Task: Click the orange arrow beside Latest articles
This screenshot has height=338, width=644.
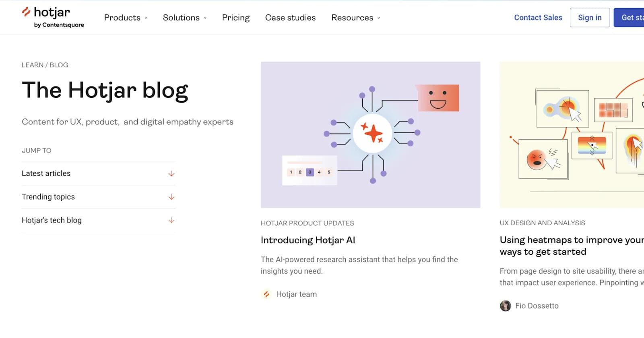Action: 171,173
